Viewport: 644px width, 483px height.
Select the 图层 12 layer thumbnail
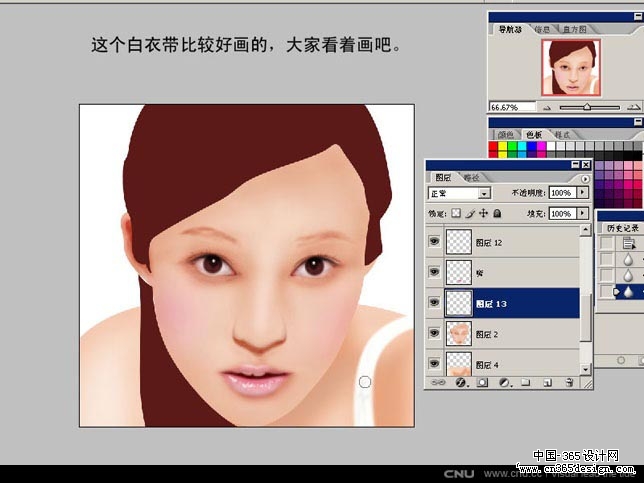[459, 242]
